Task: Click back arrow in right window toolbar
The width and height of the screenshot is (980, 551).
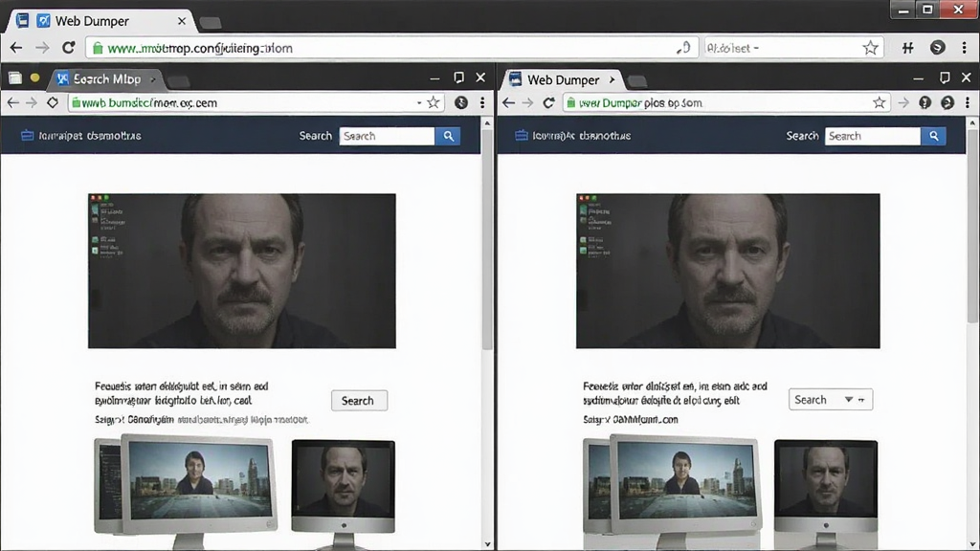Action: pos(509,102)
